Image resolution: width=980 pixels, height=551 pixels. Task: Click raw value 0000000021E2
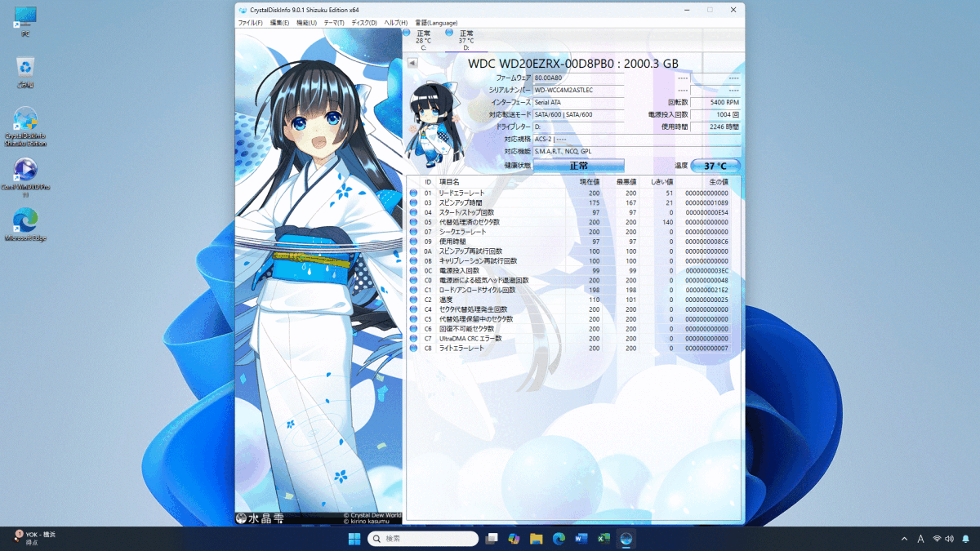[707, 290]
